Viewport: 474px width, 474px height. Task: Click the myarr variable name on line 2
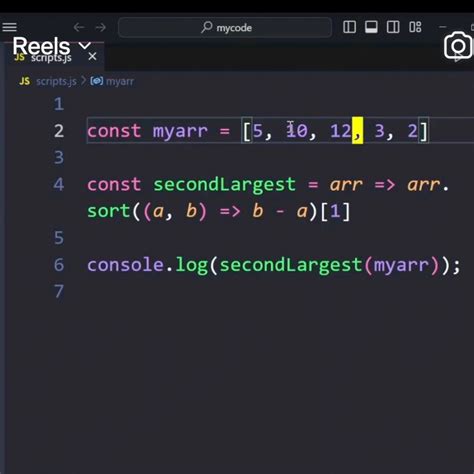[x=180, y=131]
